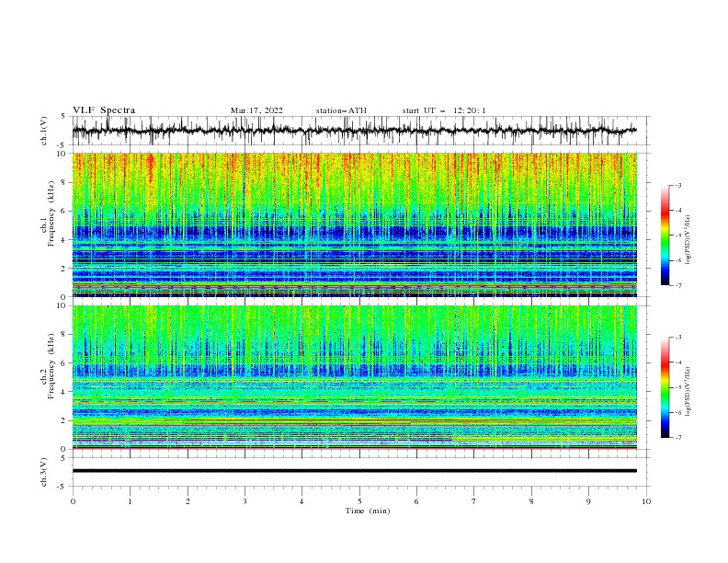Click the time axis tick label "10"
The image size is (728, 563).
(x=646, y=501)
